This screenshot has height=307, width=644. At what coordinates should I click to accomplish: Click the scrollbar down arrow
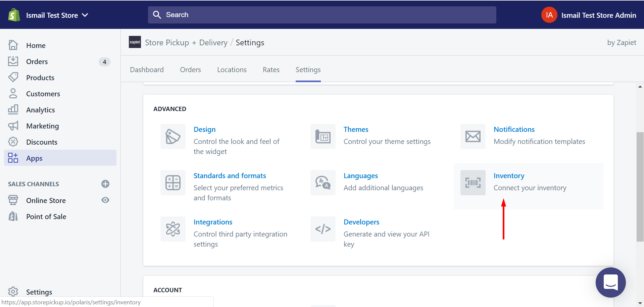(x=640, y=303)
